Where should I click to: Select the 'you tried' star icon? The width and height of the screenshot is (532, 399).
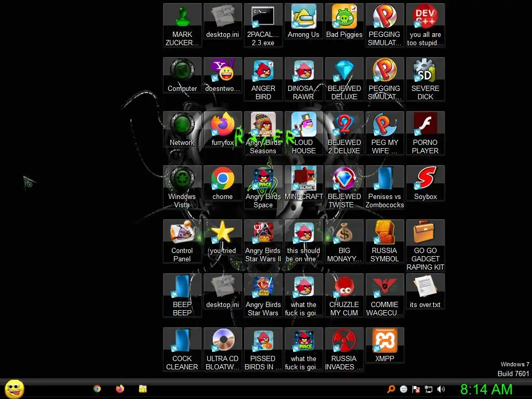222,237
